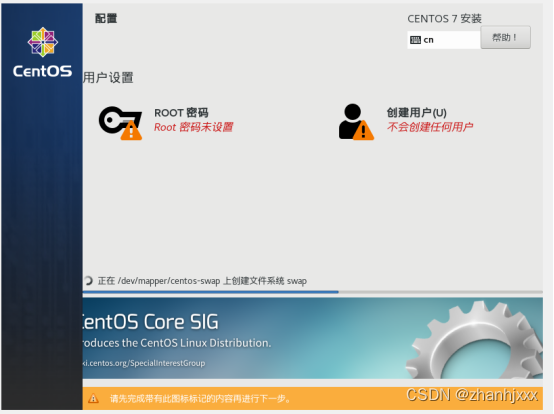Click the gear image in banner
The height and width of the screenshot is (414, 554).
click(x=475, y=340)
